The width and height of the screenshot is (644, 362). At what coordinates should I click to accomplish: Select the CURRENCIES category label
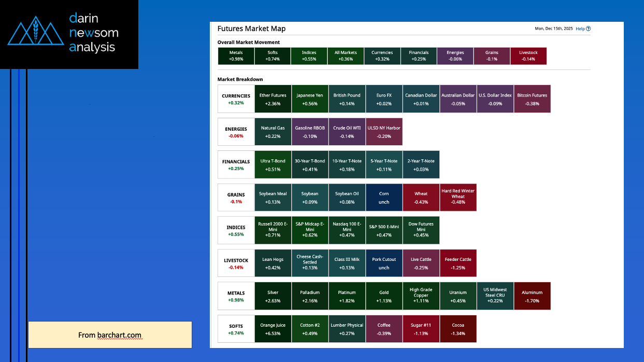coord(236,99)
